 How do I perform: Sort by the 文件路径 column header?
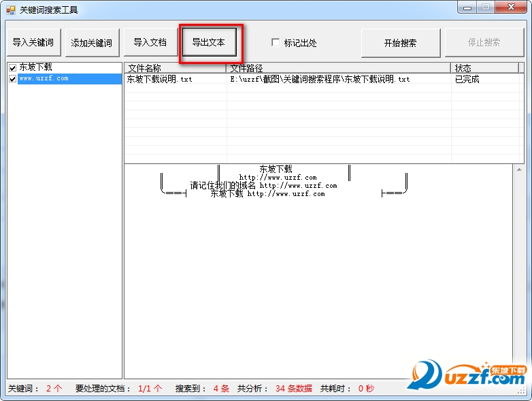[339, 68]
